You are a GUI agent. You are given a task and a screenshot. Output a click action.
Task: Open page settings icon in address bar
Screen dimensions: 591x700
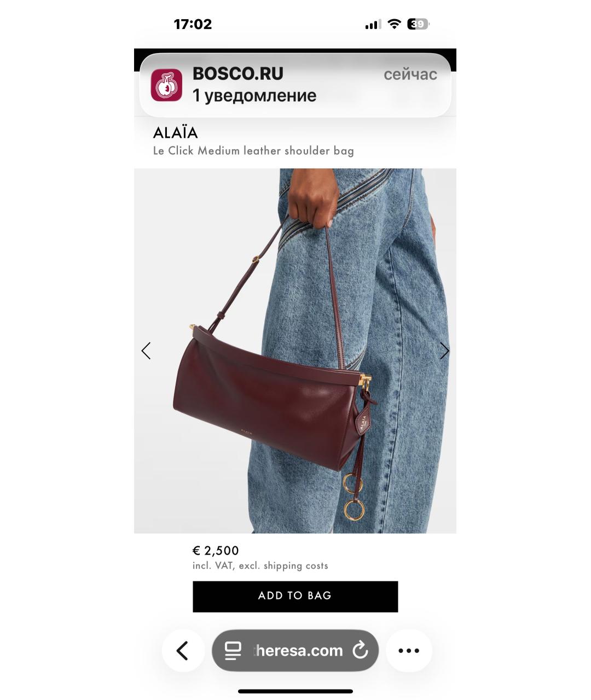(233, 651)
